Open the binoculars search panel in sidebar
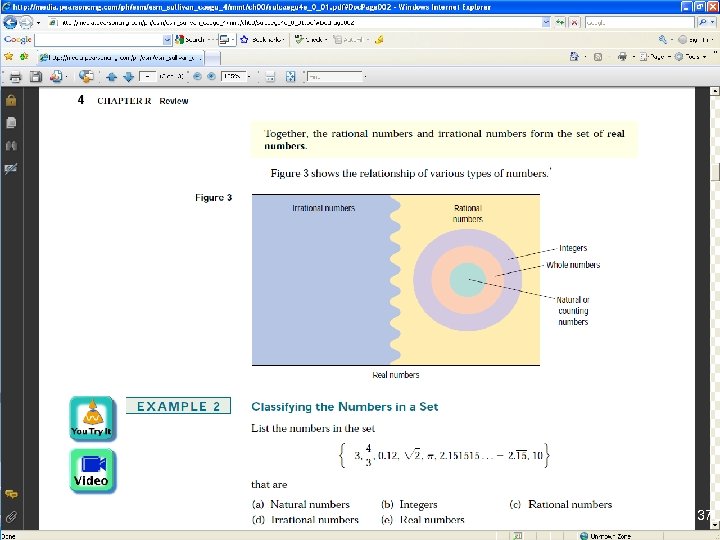 click(11, 146)
